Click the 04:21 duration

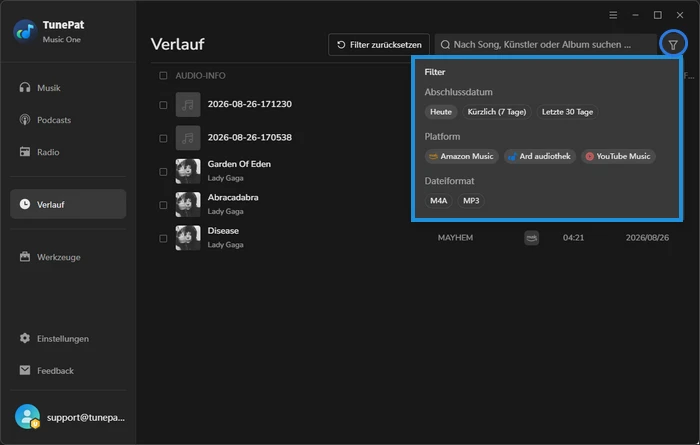[x=573, y=238]
